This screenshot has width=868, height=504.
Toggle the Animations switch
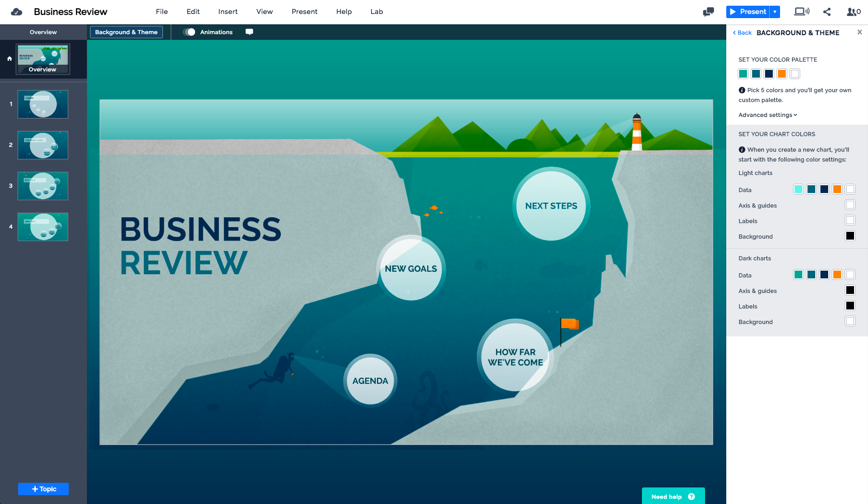(189, 32)
